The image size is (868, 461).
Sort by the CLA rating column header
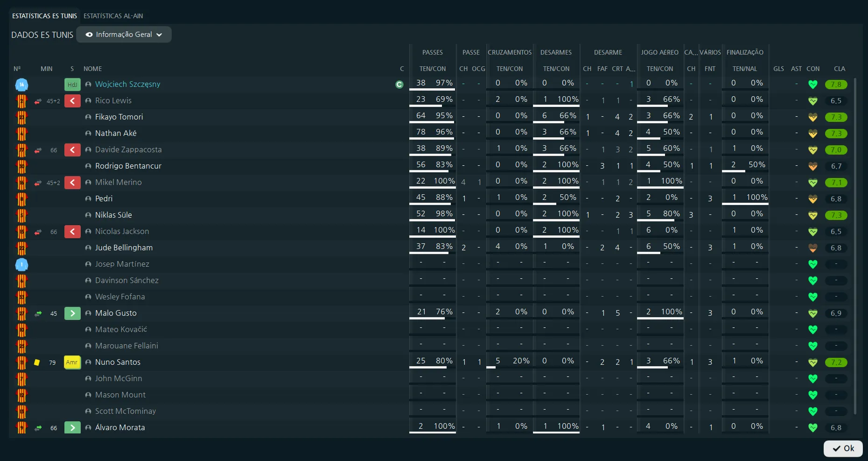coord(839,69)
